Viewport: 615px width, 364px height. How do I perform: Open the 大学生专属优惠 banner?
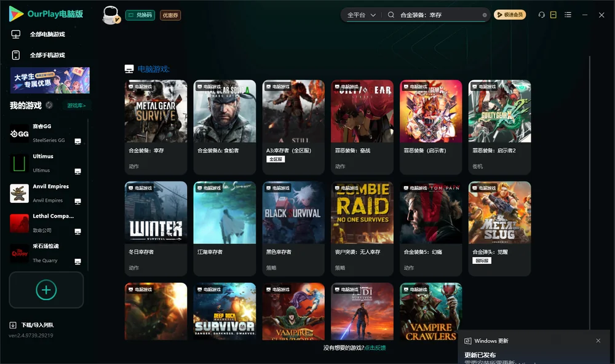pos(50,80)
